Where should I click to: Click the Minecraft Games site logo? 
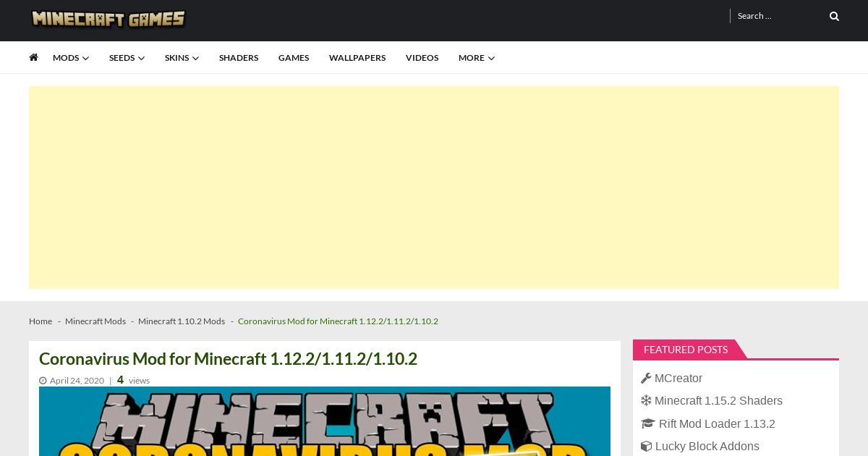point(109,18)
